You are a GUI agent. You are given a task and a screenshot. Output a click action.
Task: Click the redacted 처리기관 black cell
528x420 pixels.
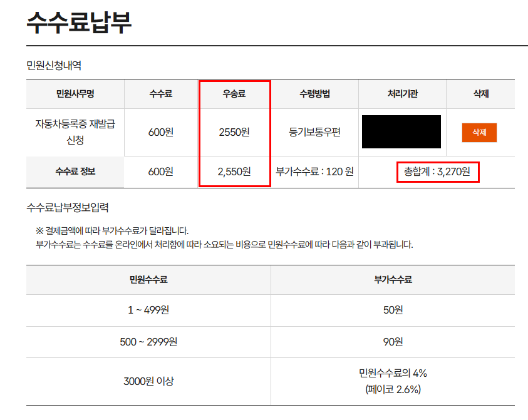pos(401,132)
